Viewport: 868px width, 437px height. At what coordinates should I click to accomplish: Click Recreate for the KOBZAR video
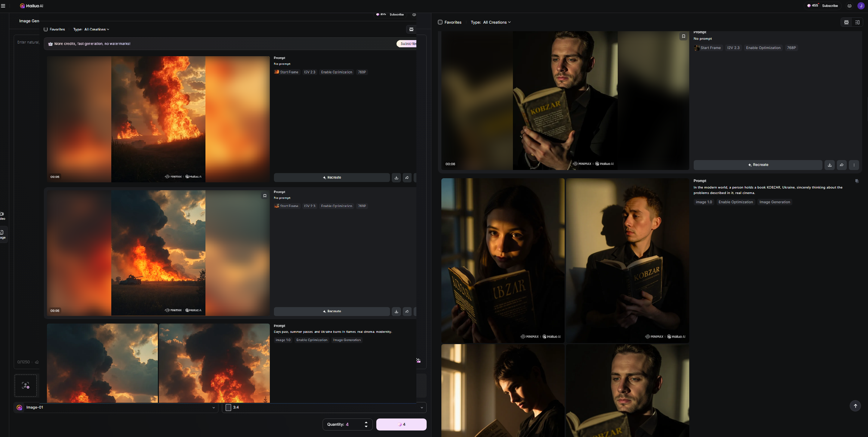758,165
